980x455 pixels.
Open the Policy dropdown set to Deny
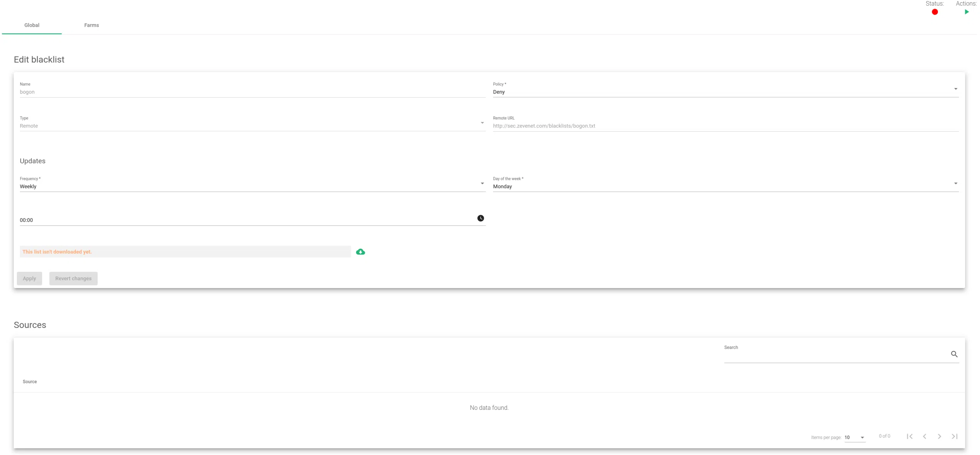pos(725,92)
